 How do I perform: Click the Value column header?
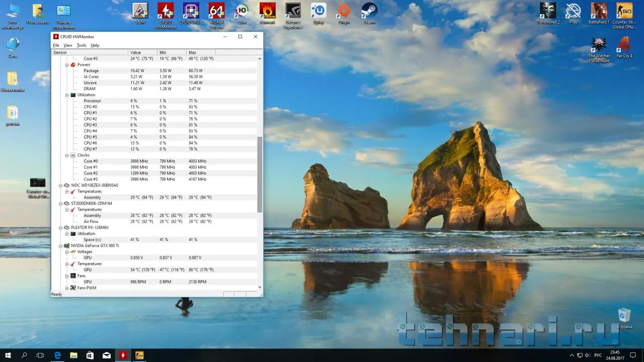point(143,52)
